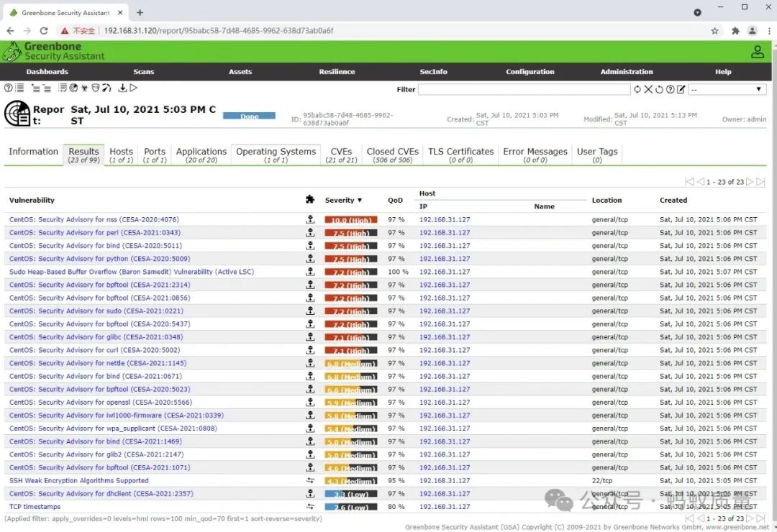
Task: Go to last page, bottom pagination
Action: (x=760, y=518)
